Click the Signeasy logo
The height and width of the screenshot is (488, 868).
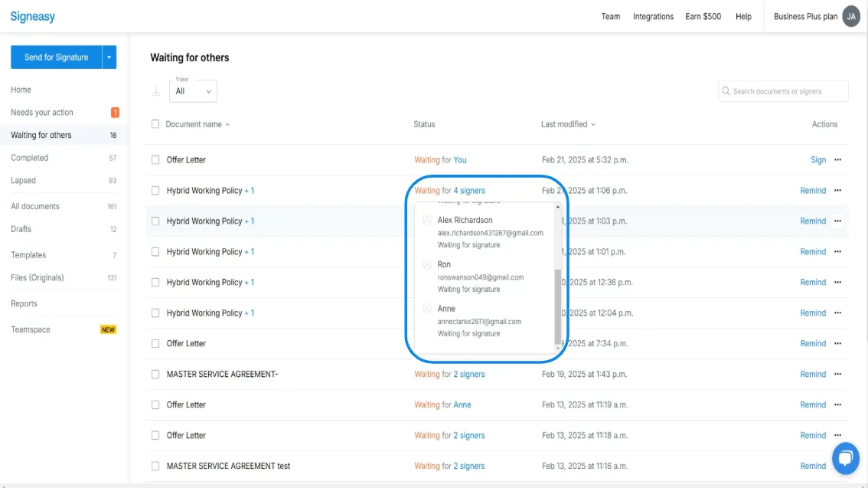(x=33, y=17)
